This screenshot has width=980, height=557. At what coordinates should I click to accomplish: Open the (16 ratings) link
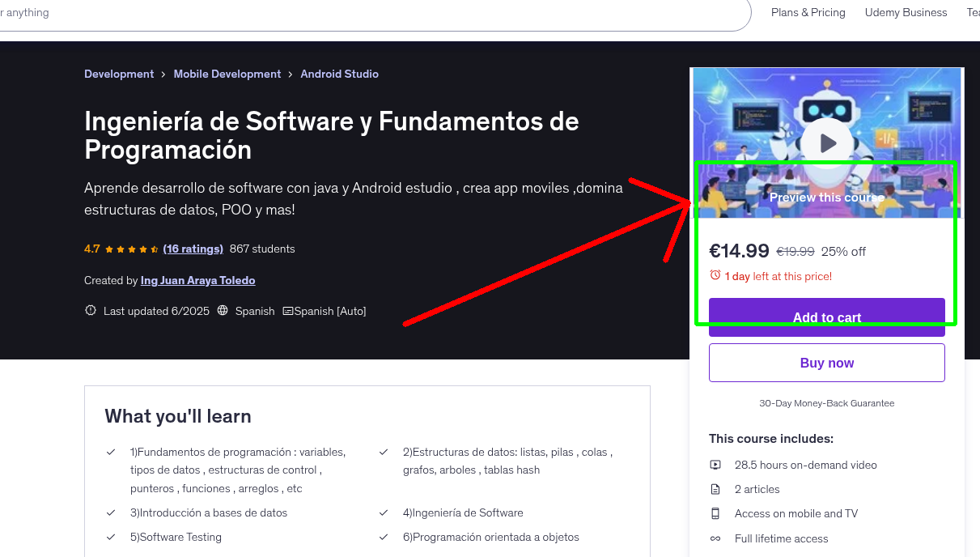[x=193, y=249]
